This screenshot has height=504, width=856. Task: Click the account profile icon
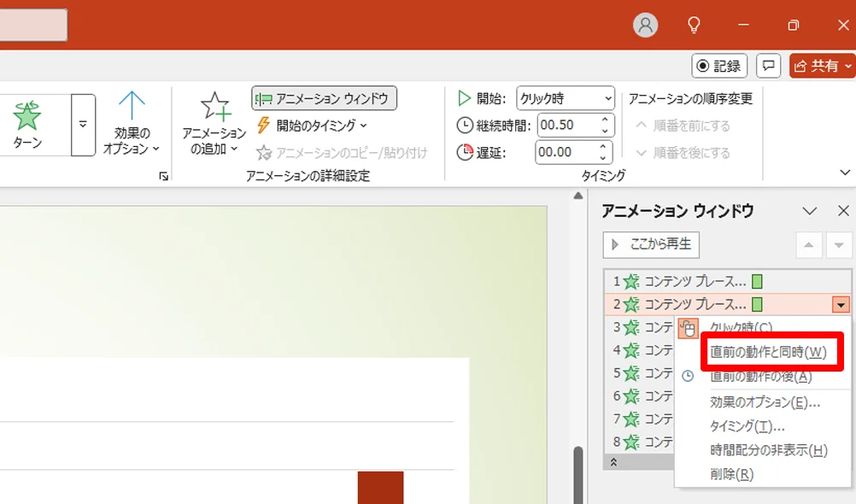click(645, 25)
